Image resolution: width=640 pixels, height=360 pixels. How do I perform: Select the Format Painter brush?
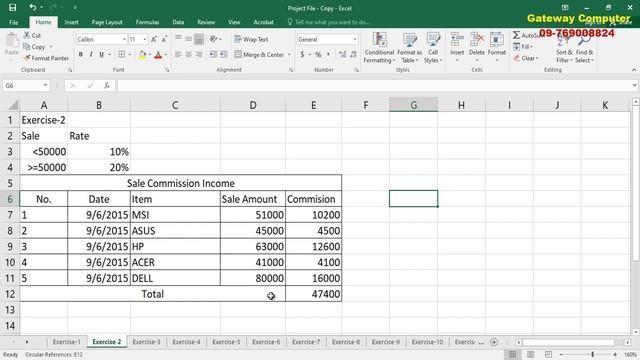click(27, 58)
